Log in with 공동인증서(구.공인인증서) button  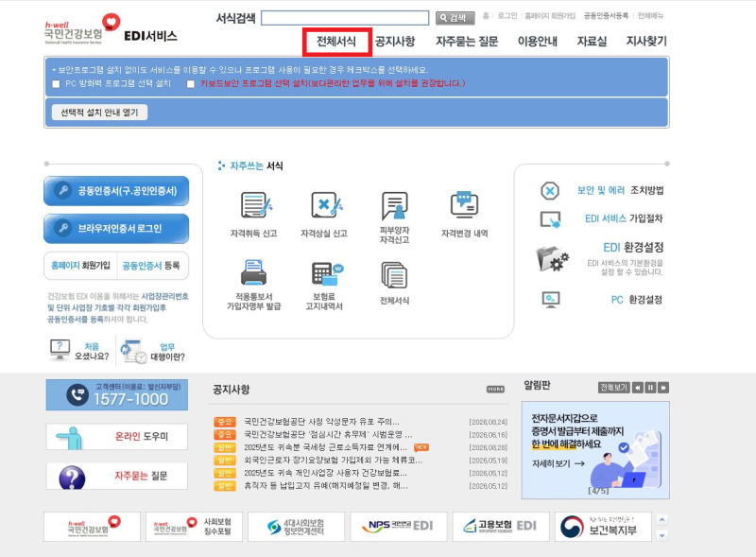pyautogui.click(x=116, y=191)
